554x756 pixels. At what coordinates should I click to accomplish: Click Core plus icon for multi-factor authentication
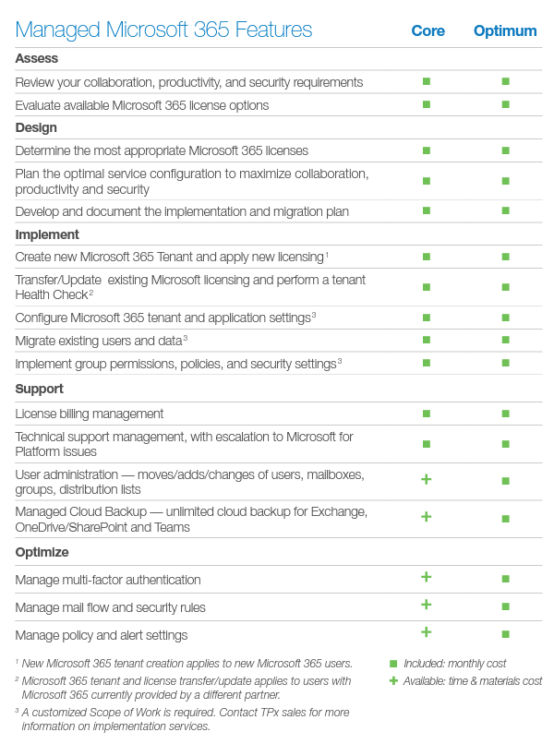(427, 578)
